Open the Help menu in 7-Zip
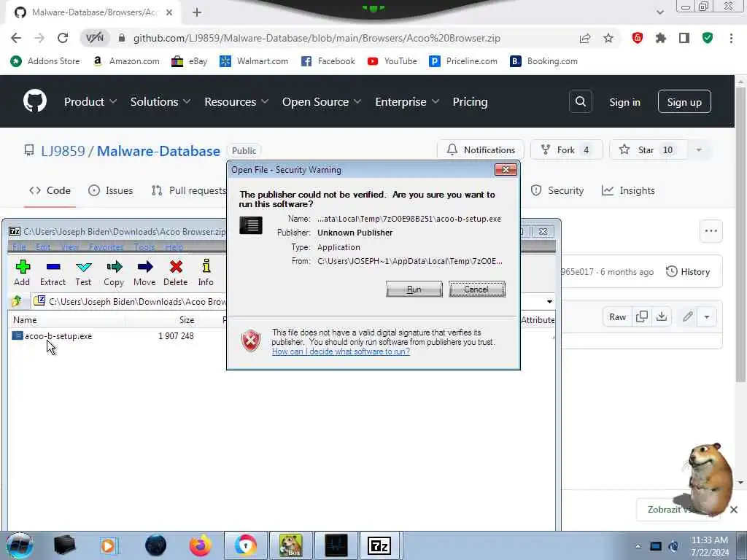This screenshot has height=560, width=747. [174, 247]
